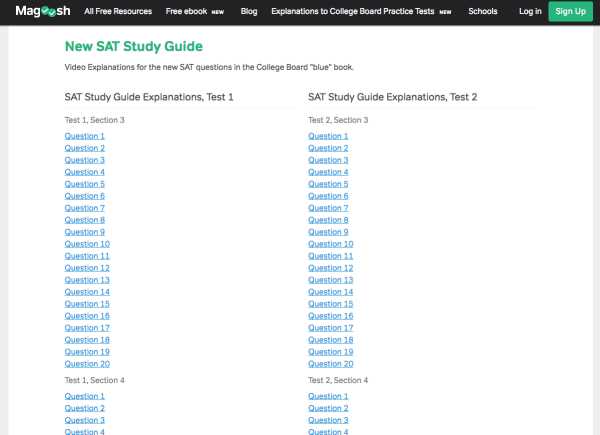600x435 pixels.
Task: Select the 'Test 1, Section 3' subheading
Action: 95,120
